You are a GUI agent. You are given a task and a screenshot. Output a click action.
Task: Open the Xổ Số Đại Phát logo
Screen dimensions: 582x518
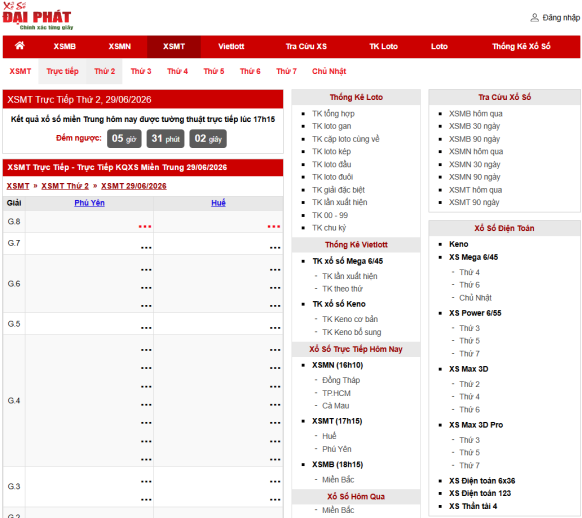pyautogui.click(x=37, y=16)
